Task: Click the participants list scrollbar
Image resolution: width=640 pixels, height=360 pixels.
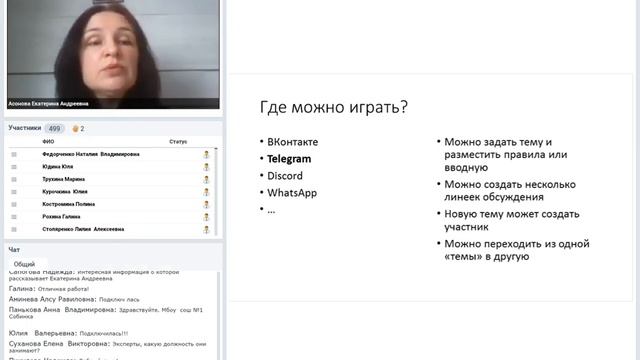Action: point(216,192)
